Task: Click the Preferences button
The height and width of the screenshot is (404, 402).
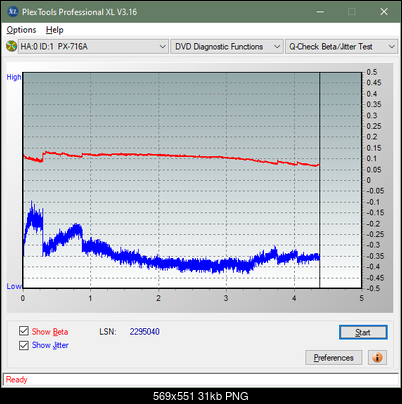Action: [333, 358]
